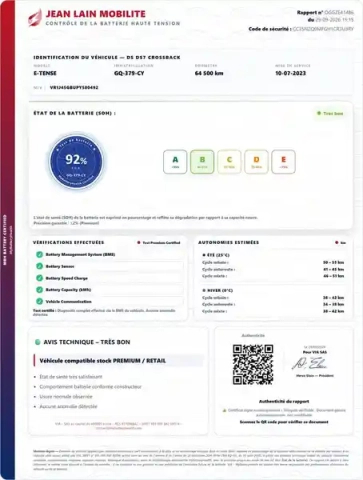Screen dimensions: 363x480
Task: Click 'Véhicule compatible stock PREMIUM / RETAIL' banner
Action: click(119, 361)
